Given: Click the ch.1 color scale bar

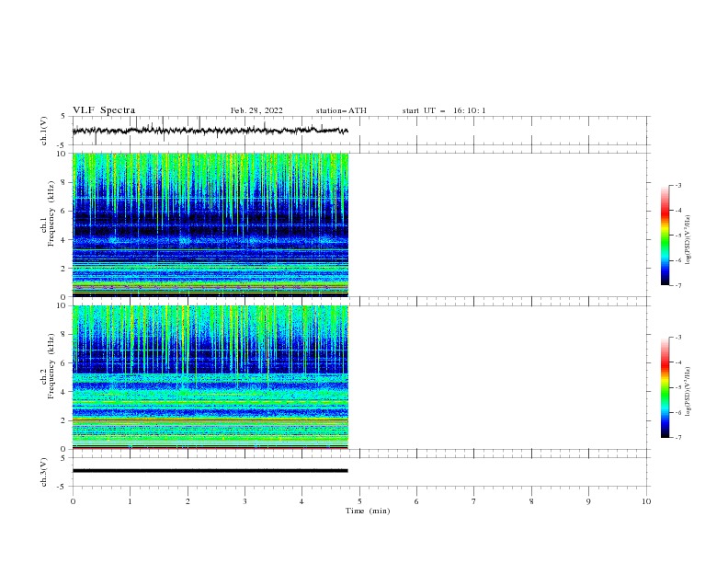Looking at the screenshot, I should (x=665, y=236).
